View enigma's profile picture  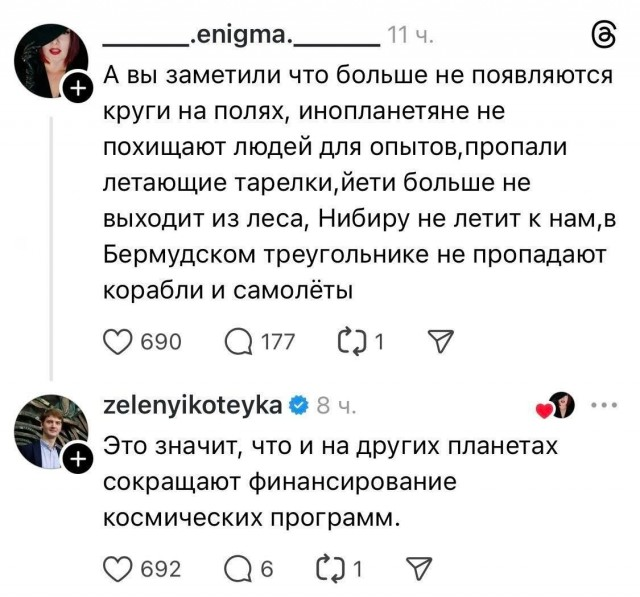click(x=48, y=62)
